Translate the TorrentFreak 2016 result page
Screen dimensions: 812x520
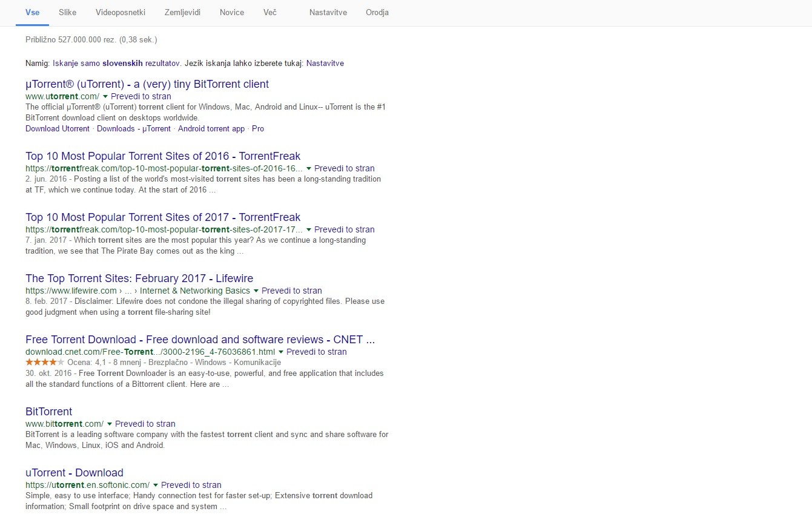pos(345,168)
